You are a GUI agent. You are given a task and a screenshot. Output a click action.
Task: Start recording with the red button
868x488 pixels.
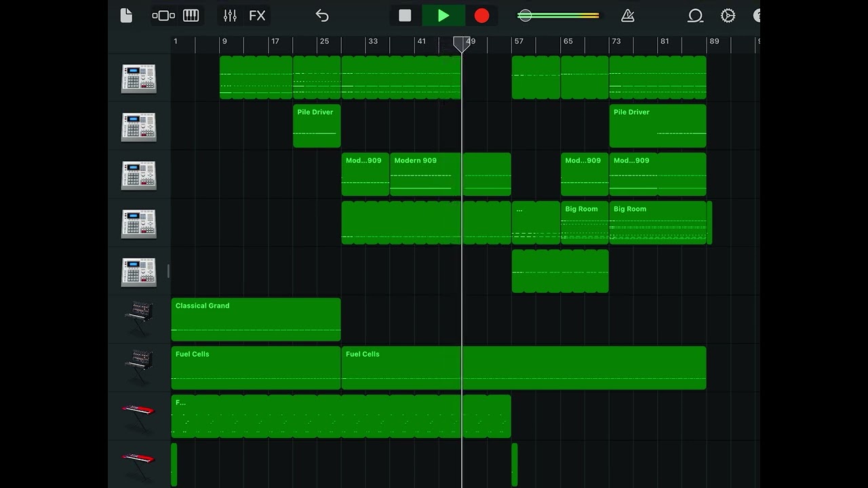pos(481,16)
